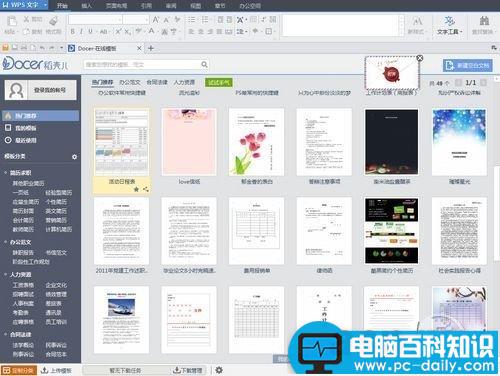
Task: Click the blue new blank document button
Action: pyautogui.click(x=468, y=65)
